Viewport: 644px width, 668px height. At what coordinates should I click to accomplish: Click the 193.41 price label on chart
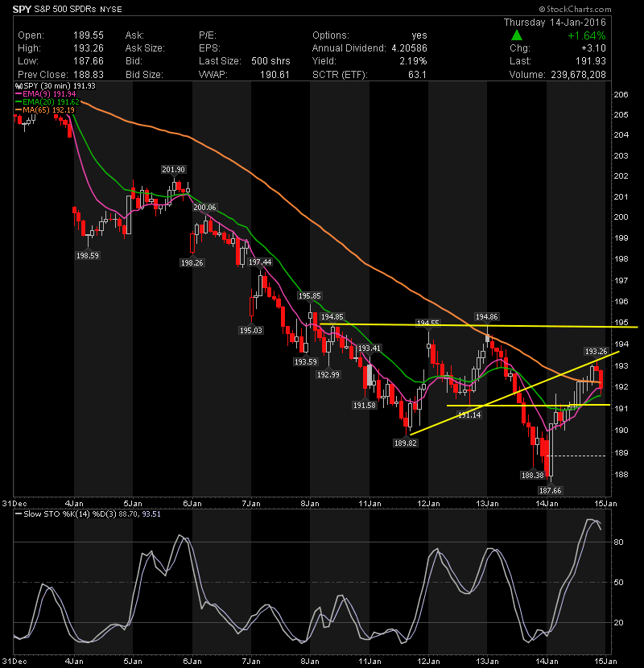coord(369,348)
